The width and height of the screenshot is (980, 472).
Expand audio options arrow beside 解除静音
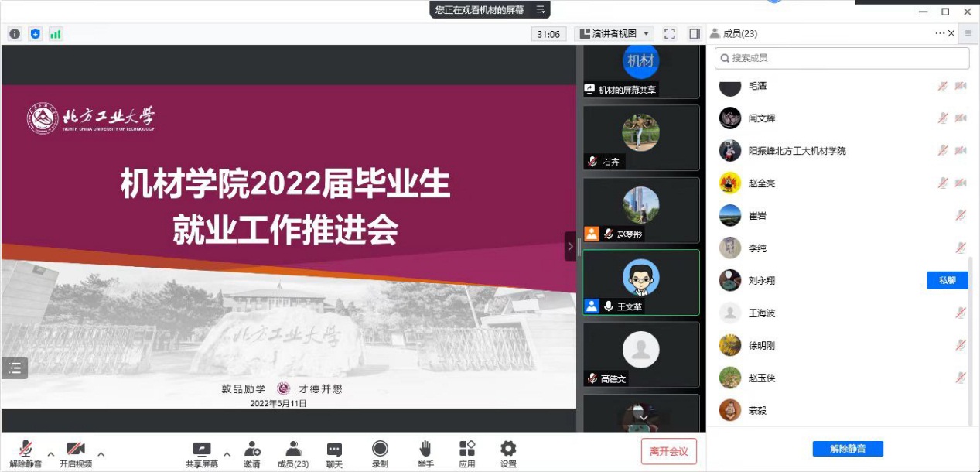51,454
